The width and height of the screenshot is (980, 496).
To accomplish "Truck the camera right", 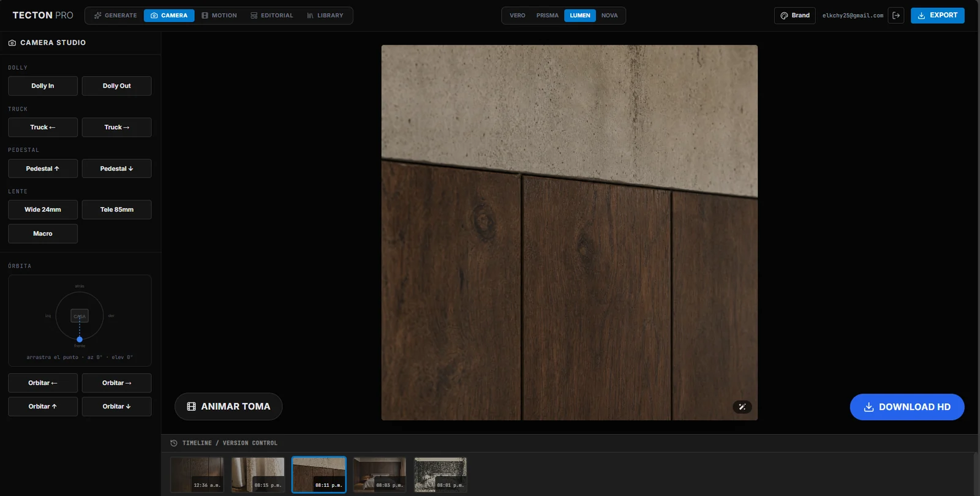I will point(117,127).
